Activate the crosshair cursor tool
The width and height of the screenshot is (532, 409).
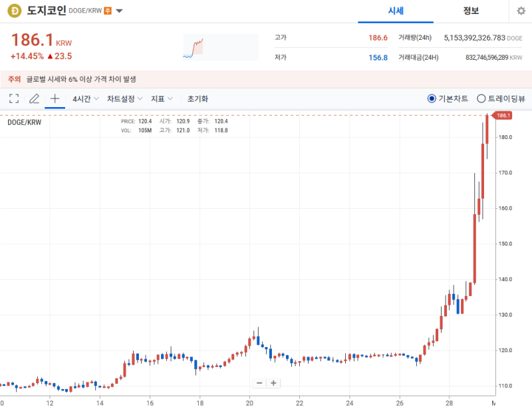55,99
